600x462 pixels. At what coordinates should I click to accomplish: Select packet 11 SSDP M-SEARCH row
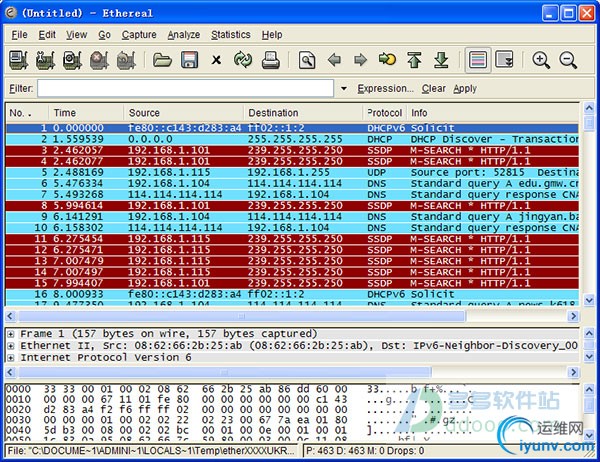coord(292,239)
